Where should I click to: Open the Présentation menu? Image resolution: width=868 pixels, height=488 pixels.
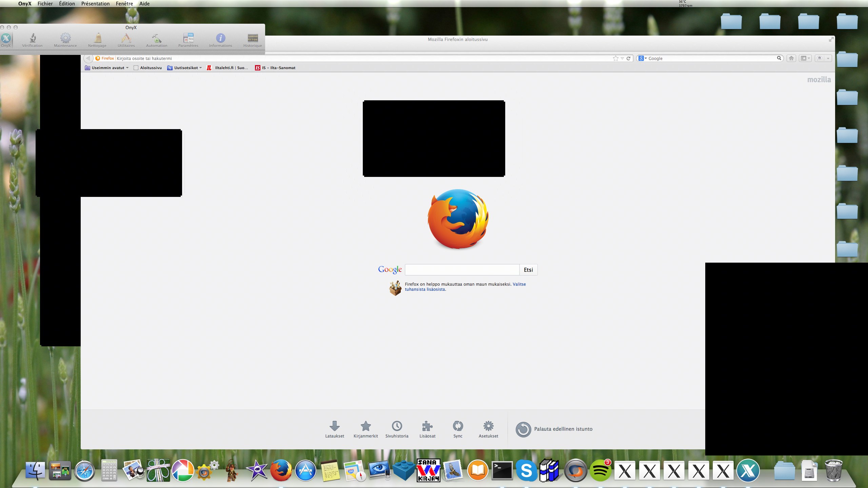pyautogui.click(x=95, y=4)
